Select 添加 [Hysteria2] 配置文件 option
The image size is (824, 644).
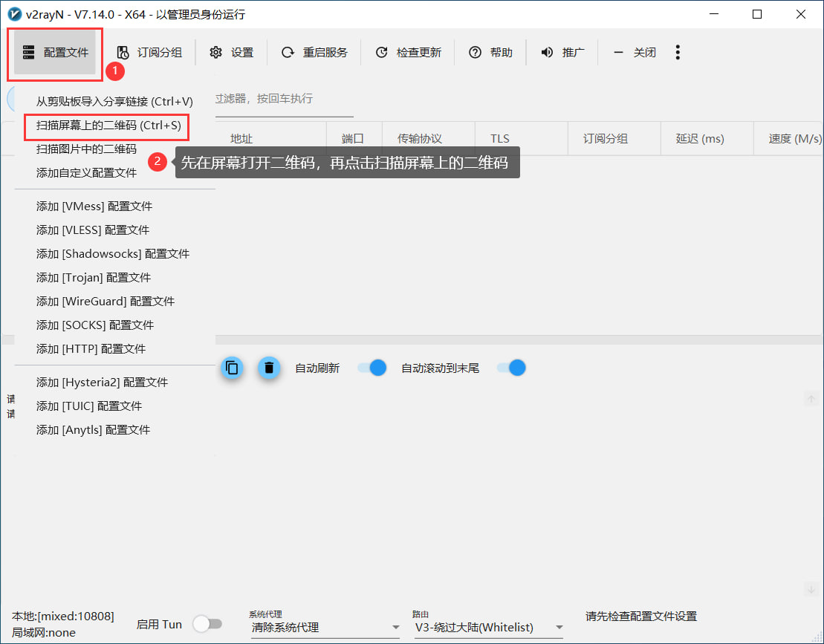tap(103, 383)
